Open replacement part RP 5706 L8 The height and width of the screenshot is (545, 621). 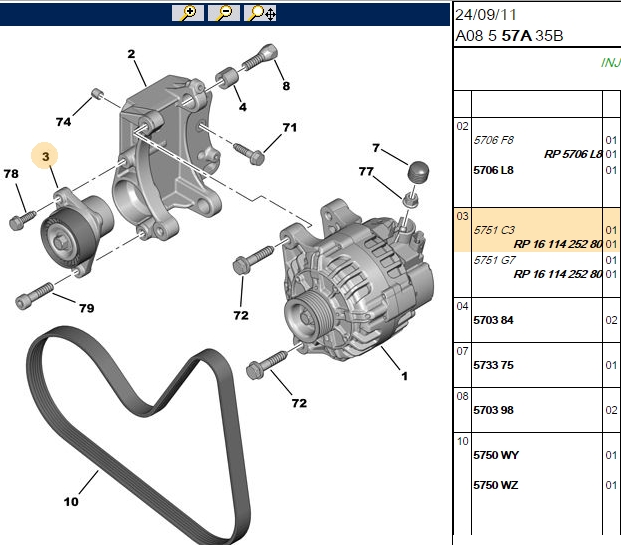(x=573, y=154)
